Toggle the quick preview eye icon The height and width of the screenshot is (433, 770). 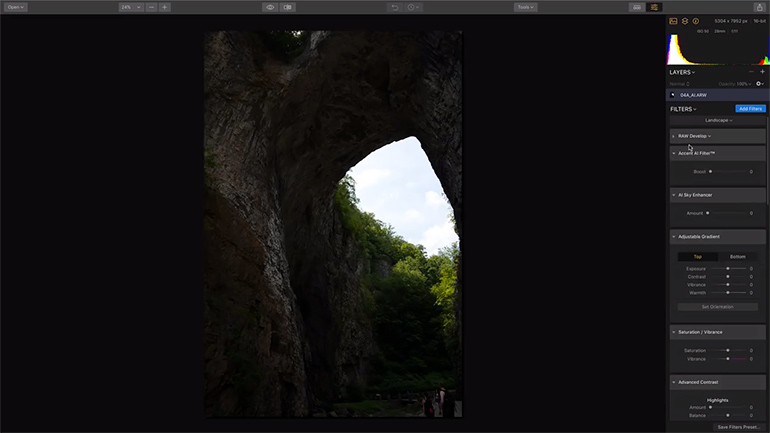pos(270,7)
